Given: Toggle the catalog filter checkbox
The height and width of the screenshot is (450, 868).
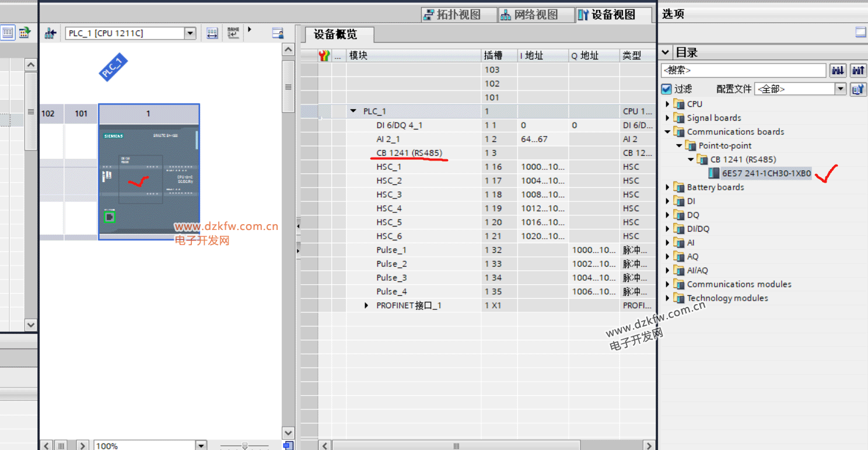Looking at the screenshot, I should [x=667, y=89].
